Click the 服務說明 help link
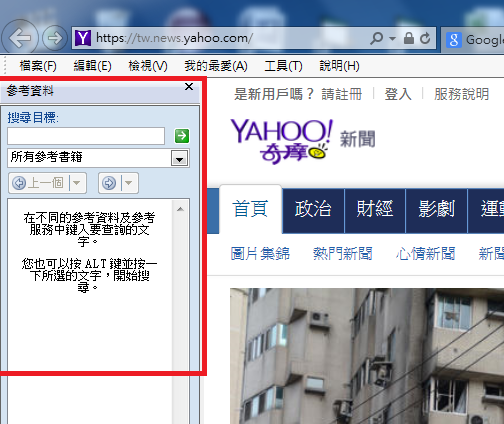Viewport: 504px width, 424px height. [x=461, y=94]
